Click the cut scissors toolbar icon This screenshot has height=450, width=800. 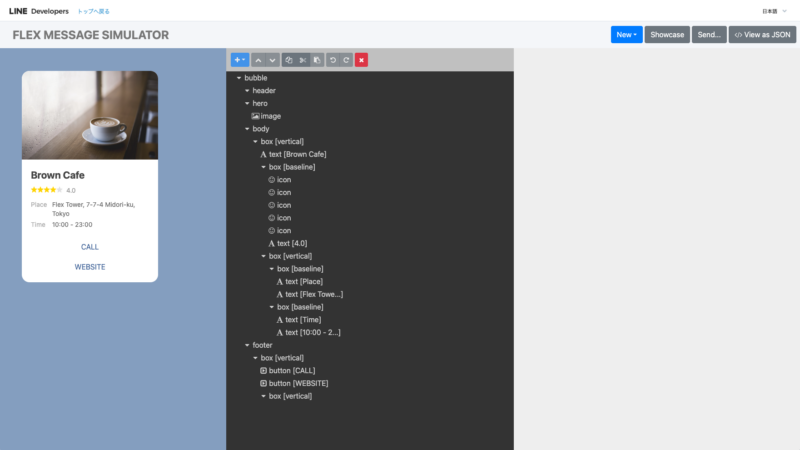pos(302,60)
